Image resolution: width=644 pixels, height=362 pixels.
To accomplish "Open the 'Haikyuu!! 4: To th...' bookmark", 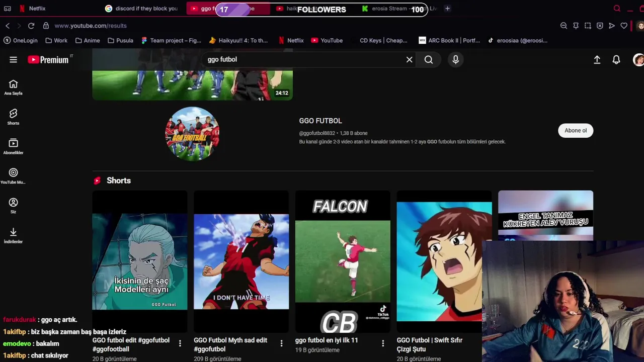I will (x=238, y=41).
